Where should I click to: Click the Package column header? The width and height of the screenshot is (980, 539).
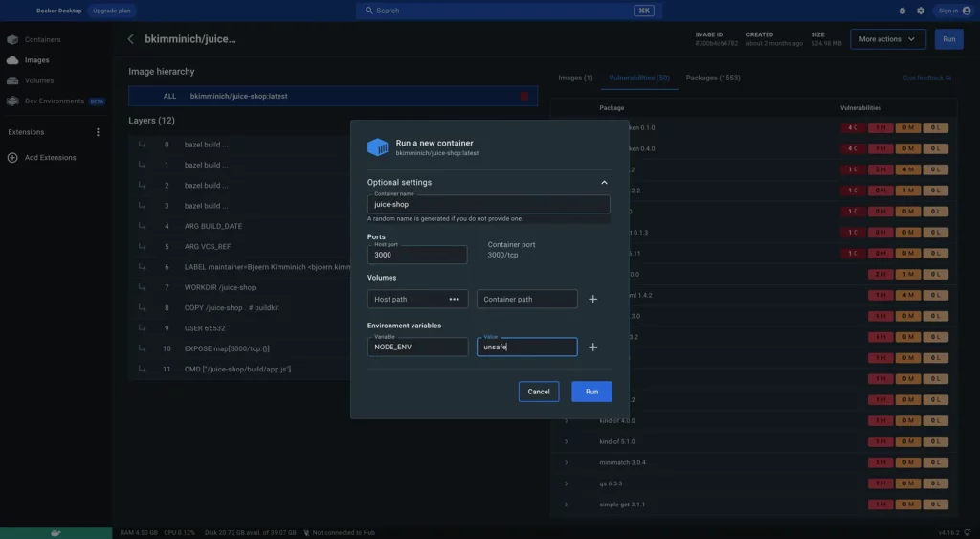[x=612, y=108]
